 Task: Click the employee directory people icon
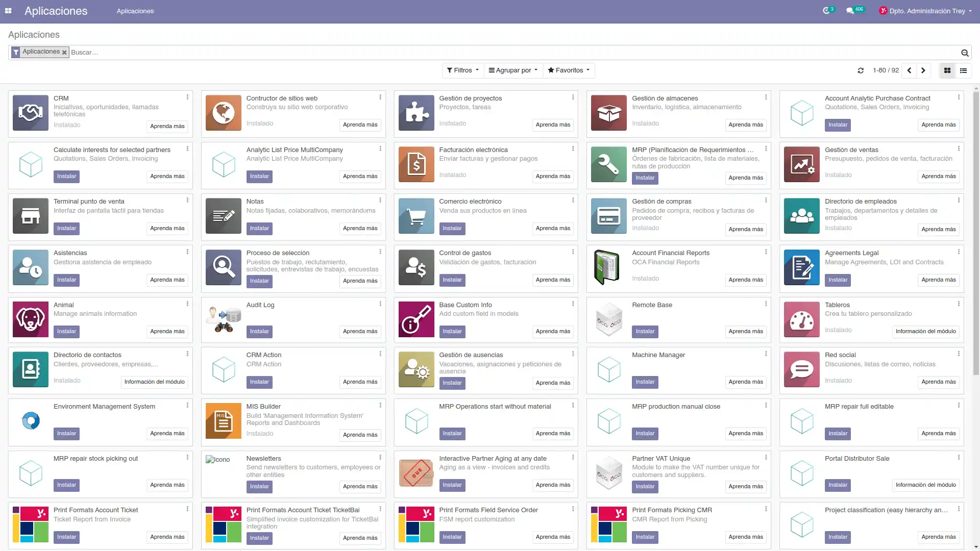click(802, 216)
